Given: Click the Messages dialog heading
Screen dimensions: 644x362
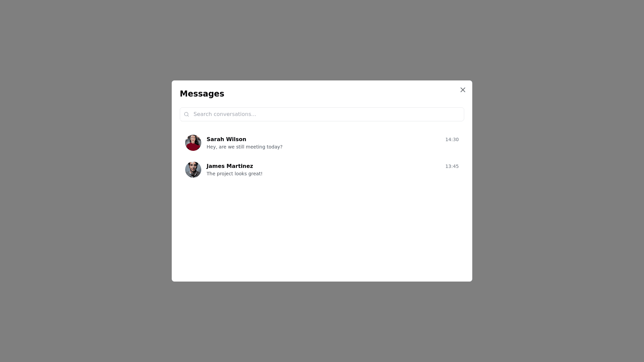Looking at the screenshot, I should (x=202, y=94).
